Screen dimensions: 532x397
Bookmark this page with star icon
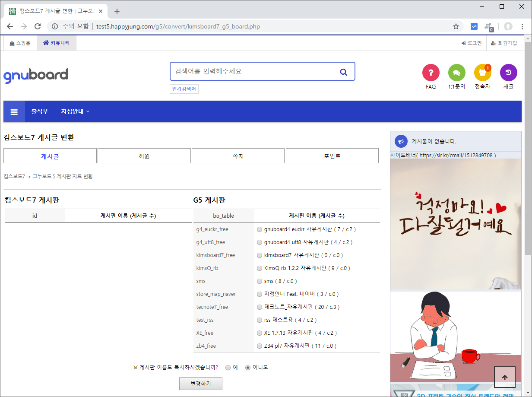456,26
